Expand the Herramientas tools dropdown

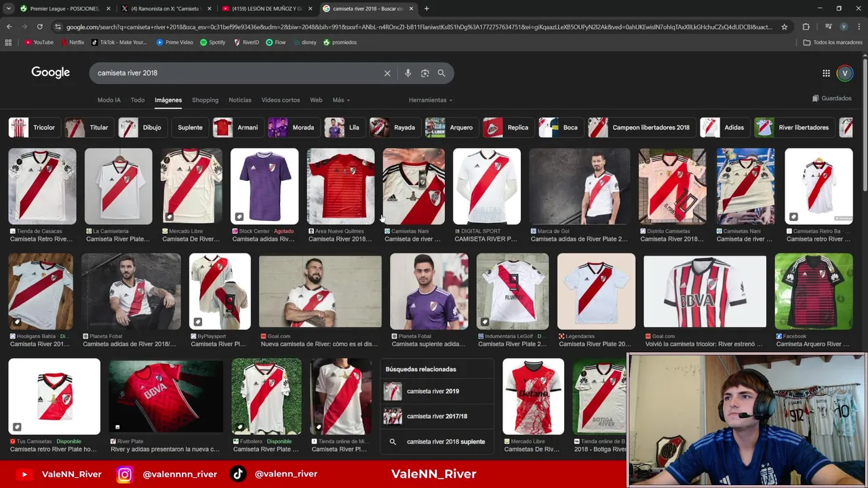430,100
